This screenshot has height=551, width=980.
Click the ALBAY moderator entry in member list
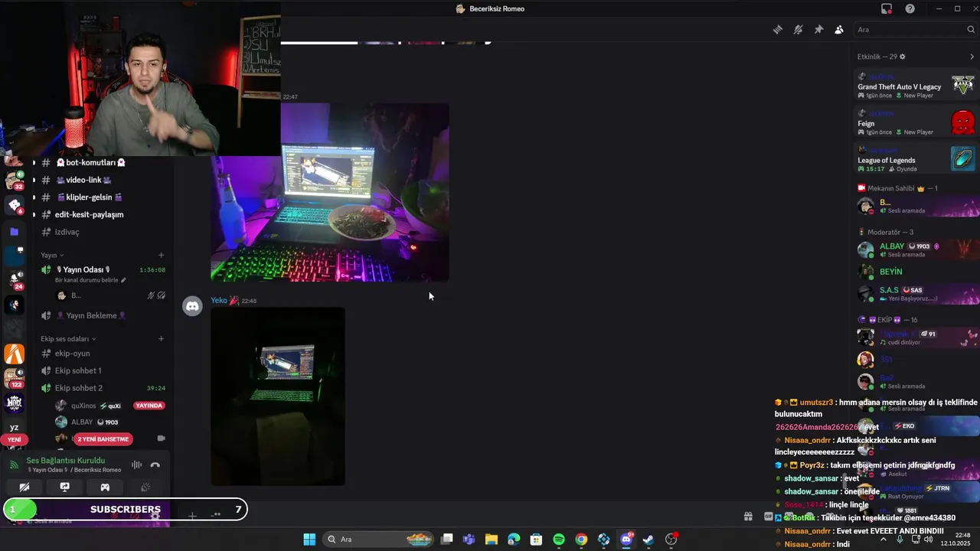[916, 249]
